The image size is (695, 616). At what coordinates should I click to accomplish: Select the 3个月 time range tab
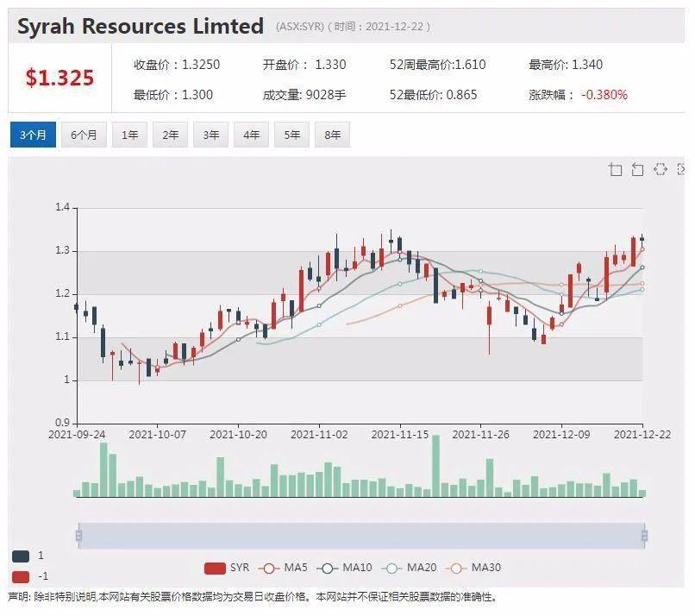tap(33, 135)
